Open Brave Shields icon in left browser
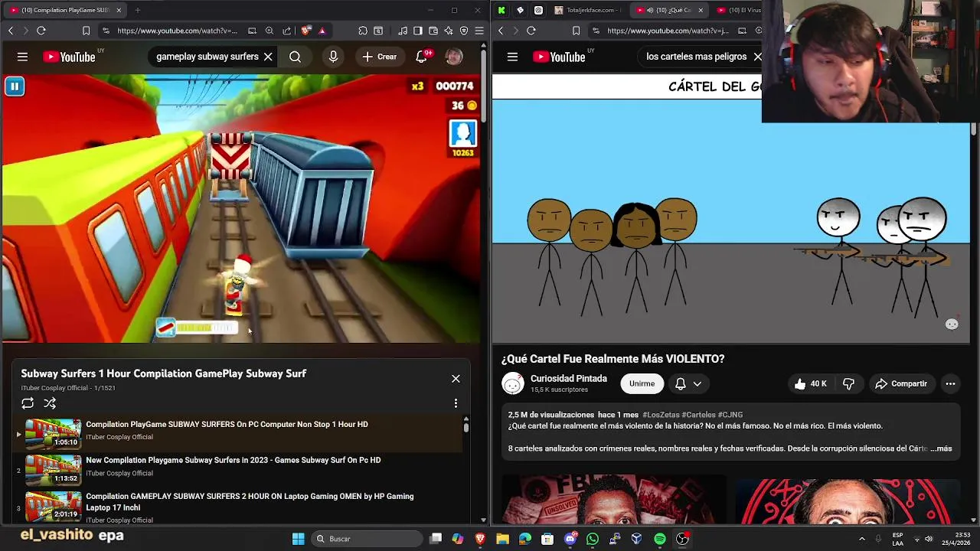 pos(306,31)
